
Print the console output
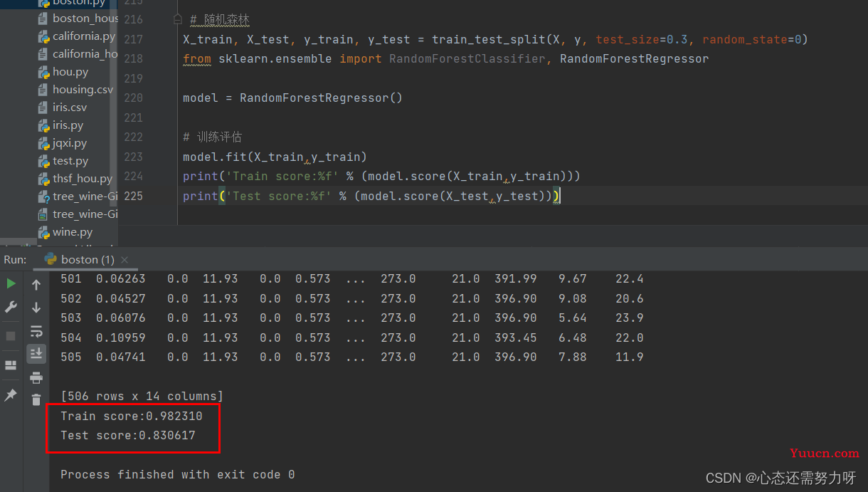[36, 377]
